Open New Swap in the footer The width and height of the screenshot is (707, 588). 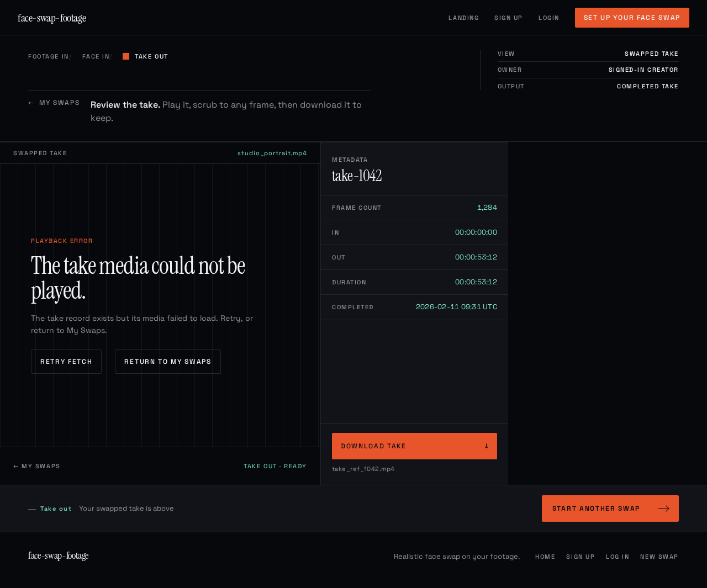coord(659,557)
